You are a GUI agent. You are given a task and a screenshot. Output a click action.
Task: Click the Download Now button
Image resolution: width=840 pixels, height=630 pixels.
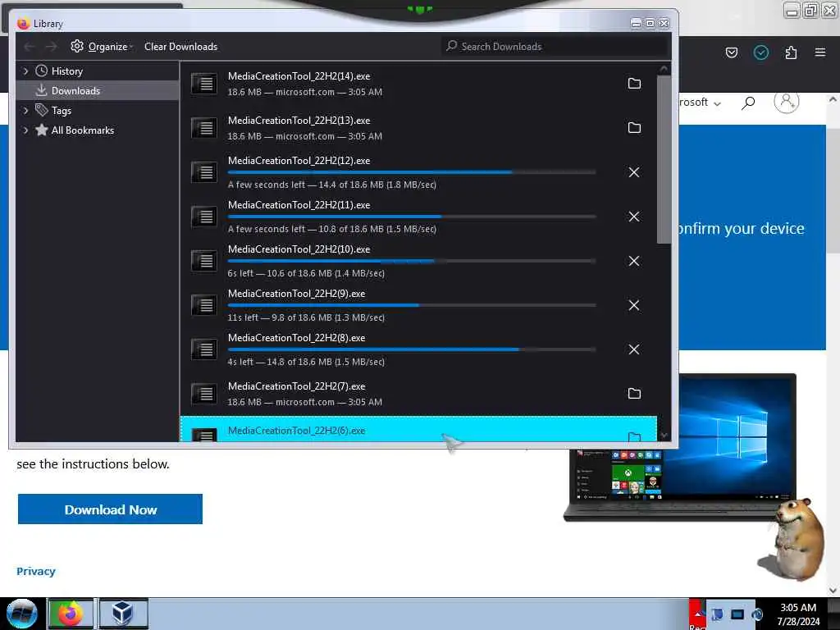[x=111, y=509]
